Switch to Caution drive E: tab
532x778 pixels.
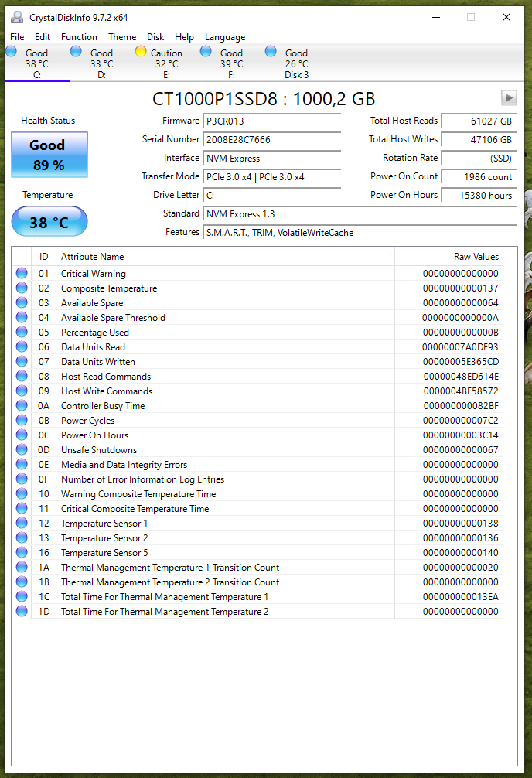(x=167, y=63)
